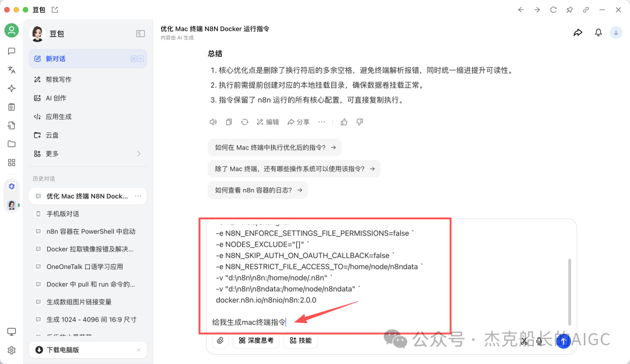Regenerate the answer with refresh icon
The height and width of the screenshot is (364, 630).
[x=244, y=122]
